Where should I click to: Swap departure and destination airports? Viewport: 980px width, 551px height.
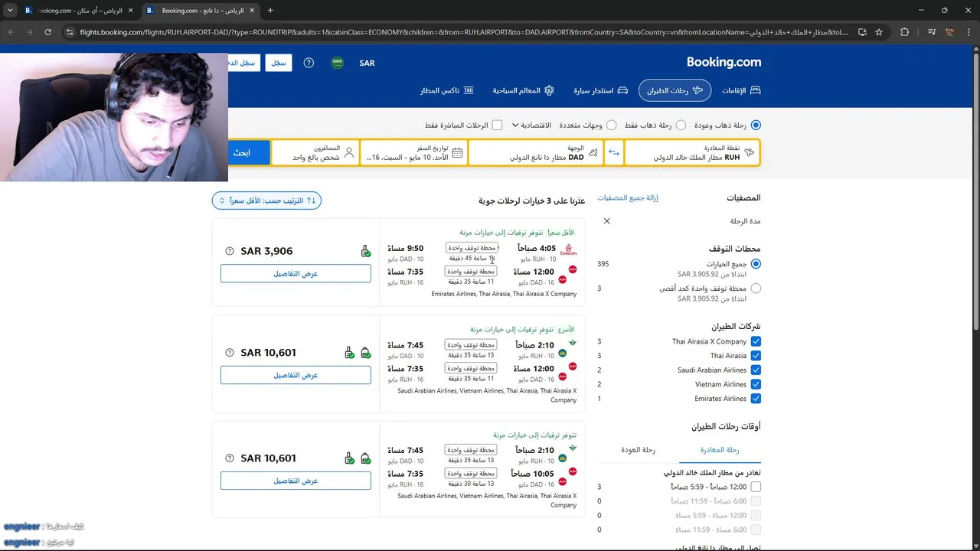click(614, 152)
